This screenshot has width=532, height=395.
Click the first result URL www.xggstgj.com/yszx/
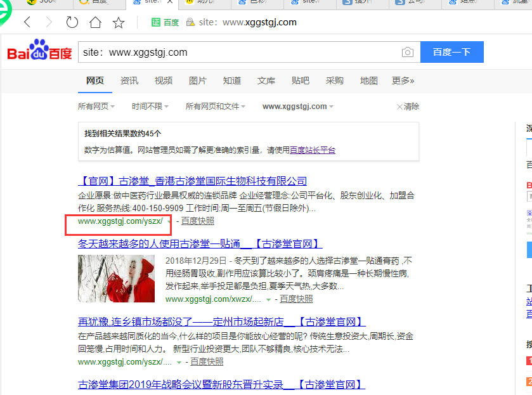[120, 221]
